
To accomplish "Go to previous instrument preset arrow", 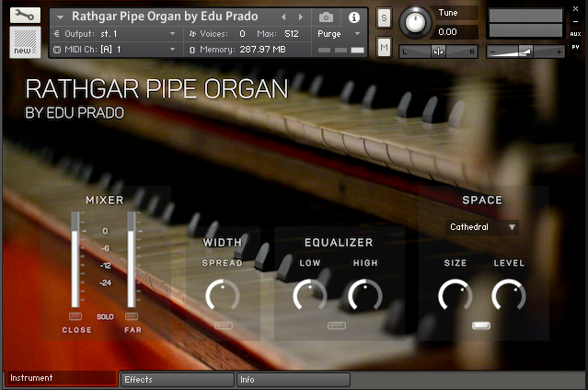I will (283, 17).
